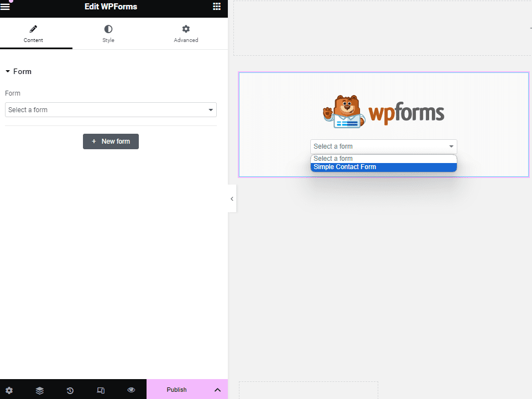Open the hamburger menu in Elementor header
This screenshot has height=399, width=532.
click(x=6, y=7)
